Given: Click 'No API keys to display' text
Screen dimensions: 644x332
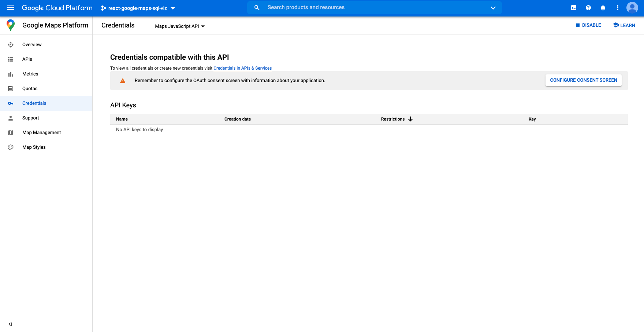Looking at the screenshot, I should (139, 130).
